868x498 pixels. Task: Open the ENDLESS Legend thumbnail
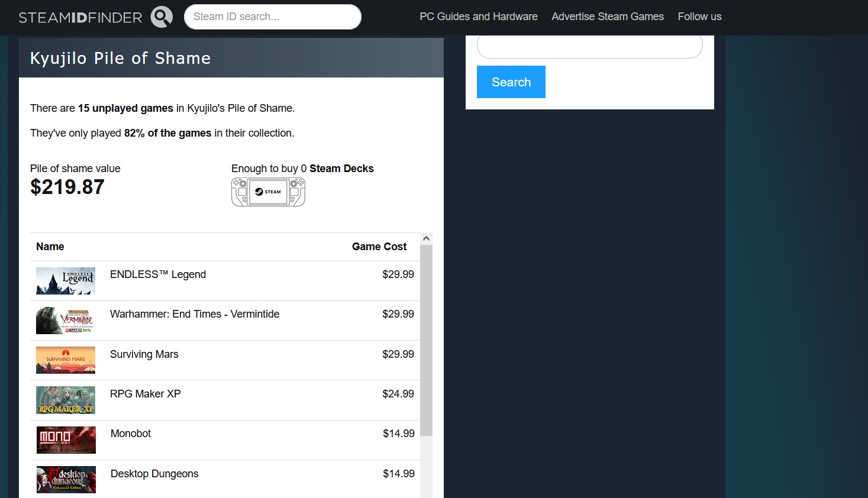66,281
